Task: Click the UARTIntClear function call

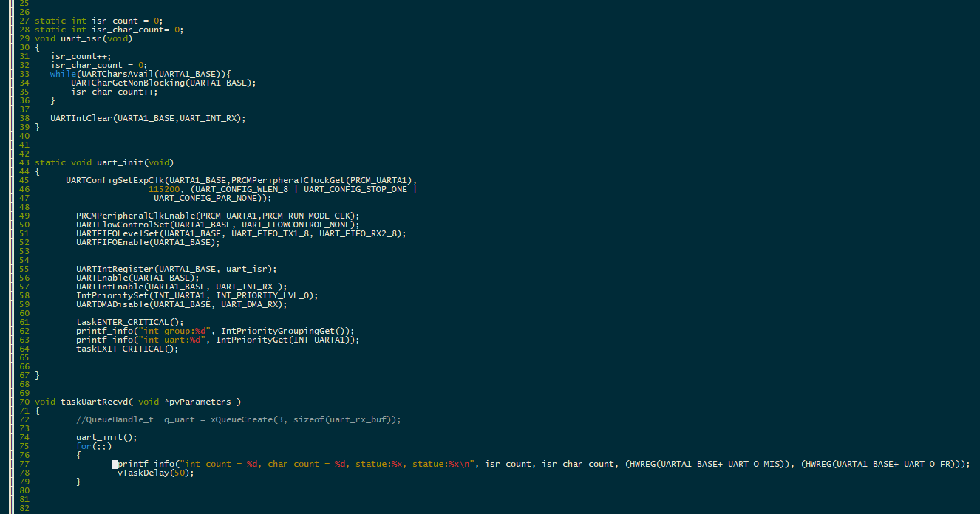Action: [x=81, y=118]
